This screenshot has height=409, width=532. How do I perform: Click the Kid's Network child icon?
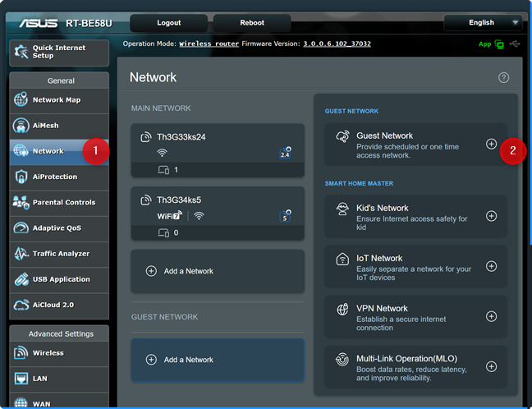coord(342,209)
